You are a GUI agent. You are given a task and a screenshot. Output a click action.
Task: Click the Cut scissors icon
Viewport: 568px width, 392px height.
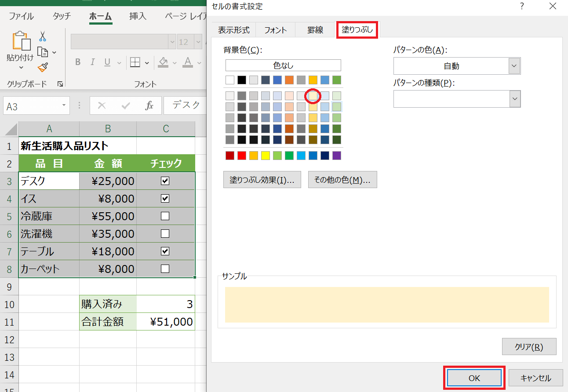tap(43, 36)
